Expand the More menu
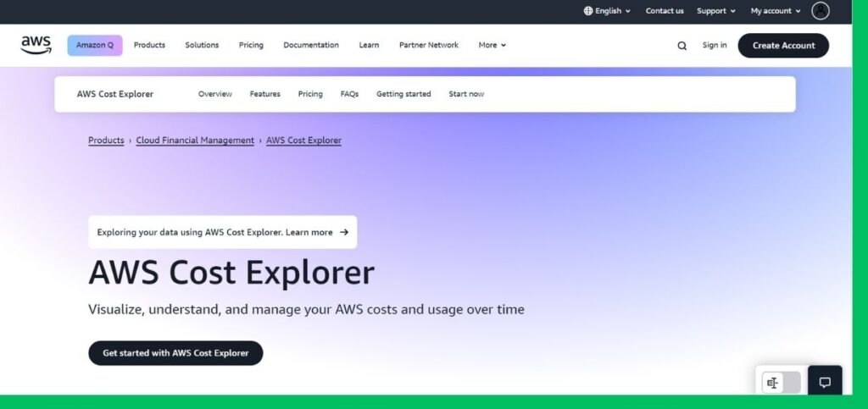Image resolution: width=868 pixels, height=409 pixels. coord(492,46)
